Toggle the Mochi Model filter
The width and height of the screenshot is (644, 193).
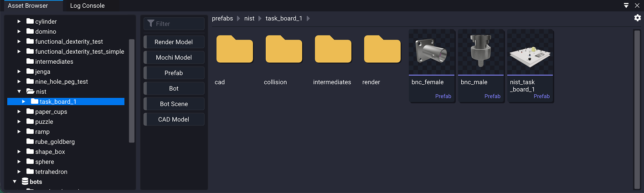(174, 57)
